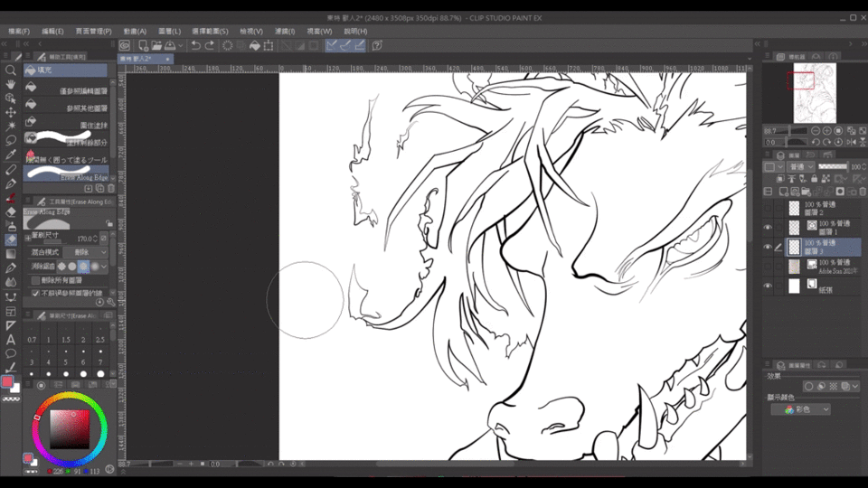The width and height of the screenshot is (868, 488).
Task: Select the Lasso selection tool
Action: point(11,140)
